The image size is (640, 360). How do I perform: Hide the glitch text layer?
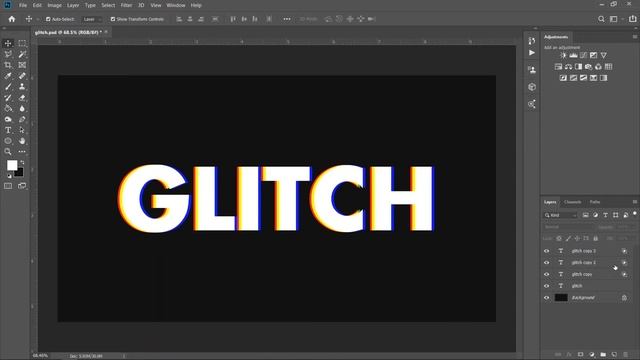547,286
